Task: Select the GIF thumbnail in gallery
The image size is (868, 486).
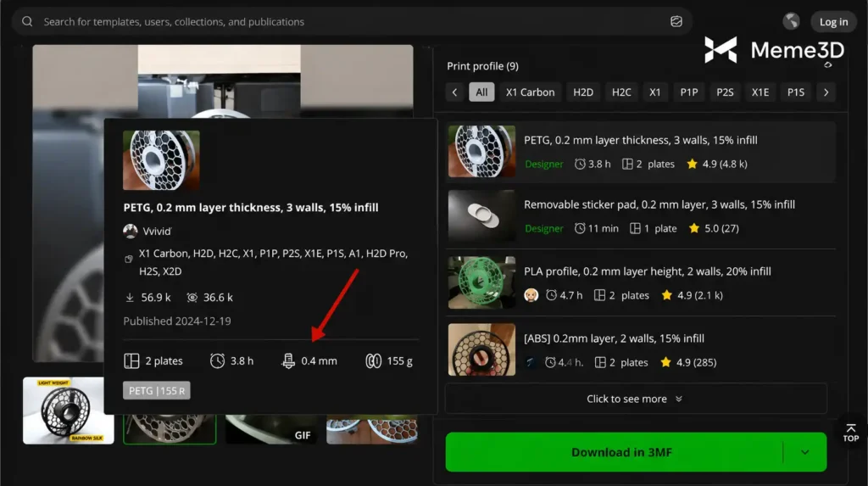Action: pyautogui.click(x=271, y=429)
